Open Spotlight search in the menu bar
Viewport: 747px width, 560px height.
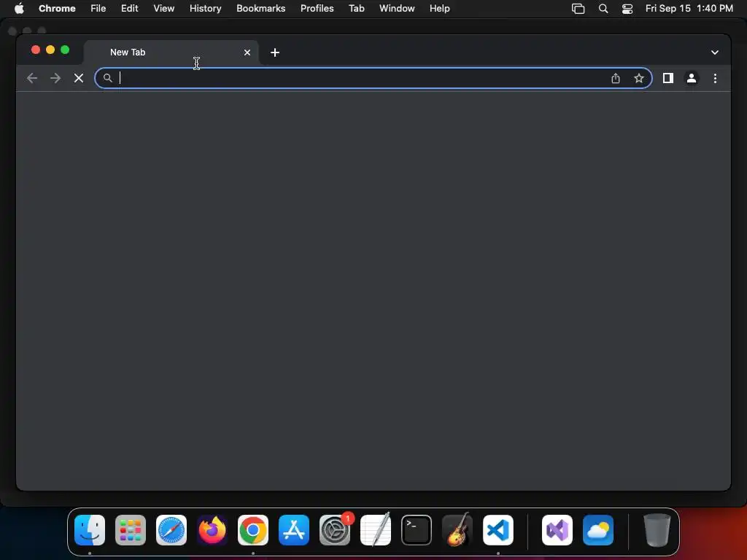(x=603, y=9)
